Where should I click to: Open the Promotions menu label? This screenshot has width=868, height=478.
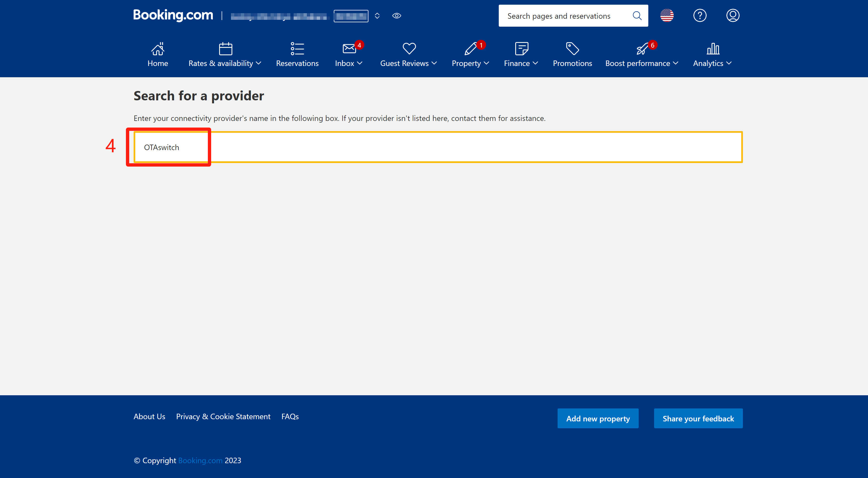coord(572,63)
